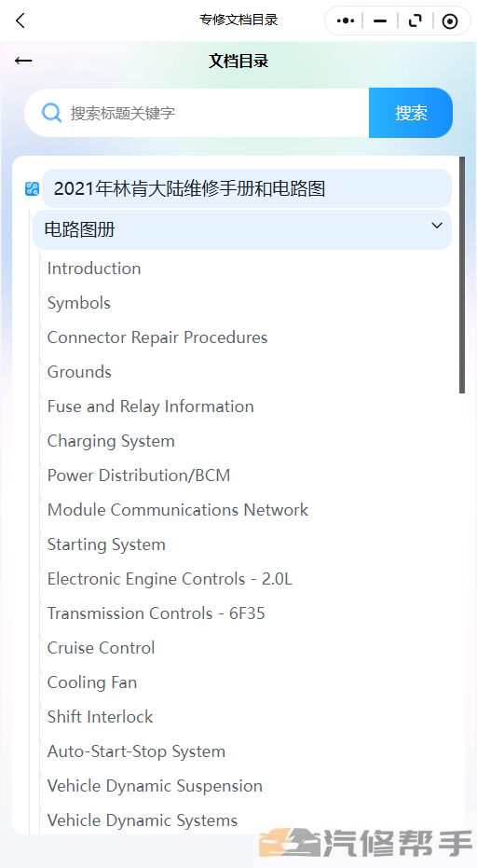The height and width of the screenshot is (868, 477).
Task: Click the left arrow beside 文档目录
Action: pos(23,61)
